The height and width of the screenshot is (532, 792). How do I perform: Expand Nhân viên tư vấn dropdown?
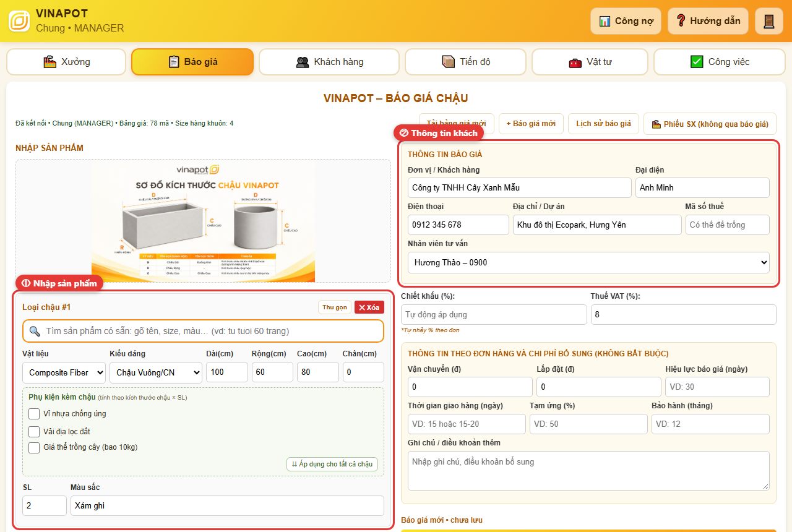coord(588,262)
